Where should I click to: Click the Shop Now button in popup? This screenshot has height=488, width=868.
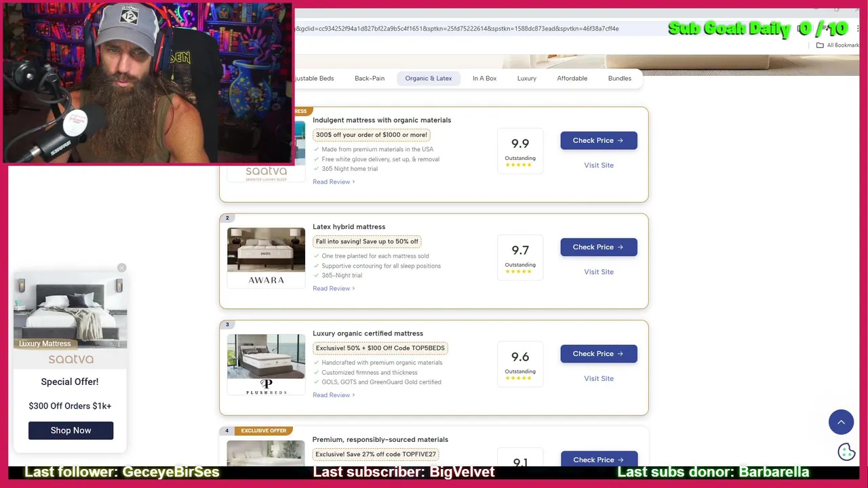coord(71,430)
